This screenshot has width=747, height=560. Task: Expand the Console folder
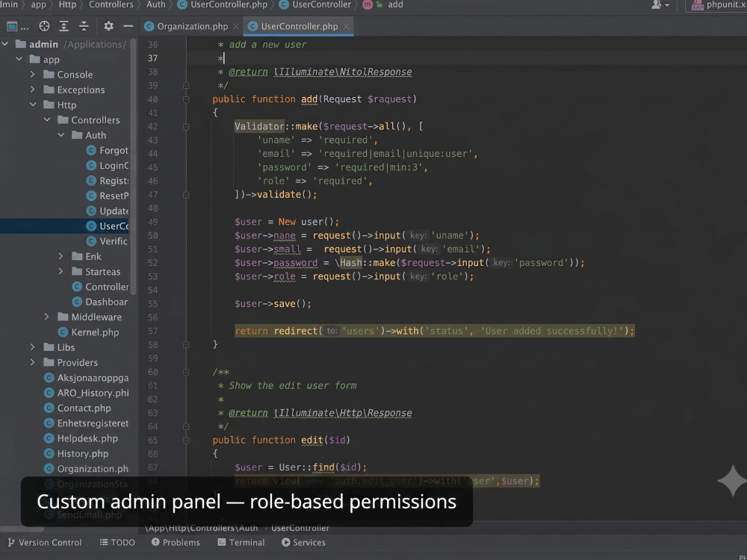[32, 75]
